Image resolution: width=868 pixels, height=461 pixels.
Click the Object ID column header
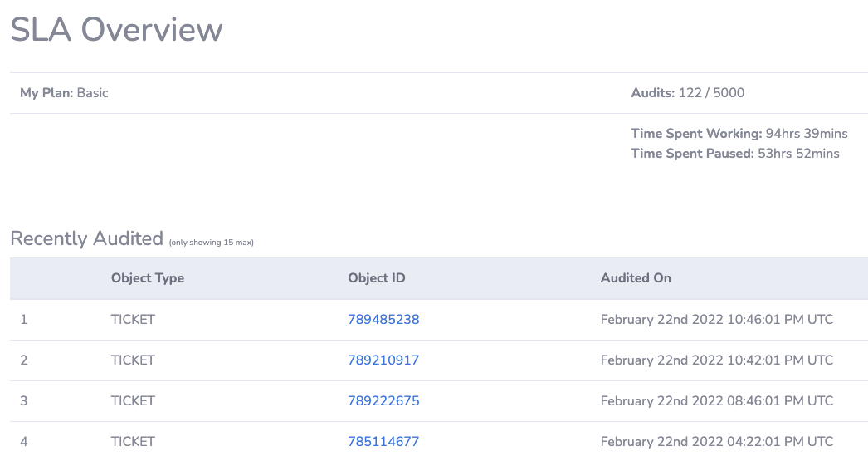377,278
